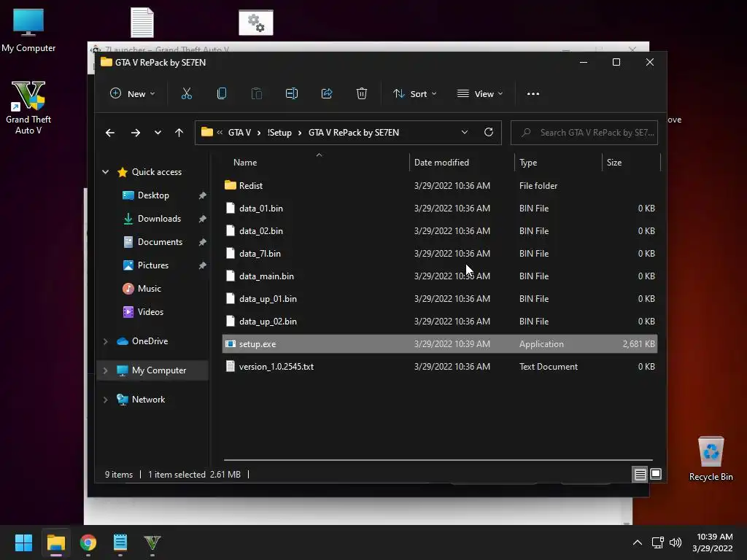Select the version_1.0.2545.txt file
747x560 pixels.
click(440, 367)
